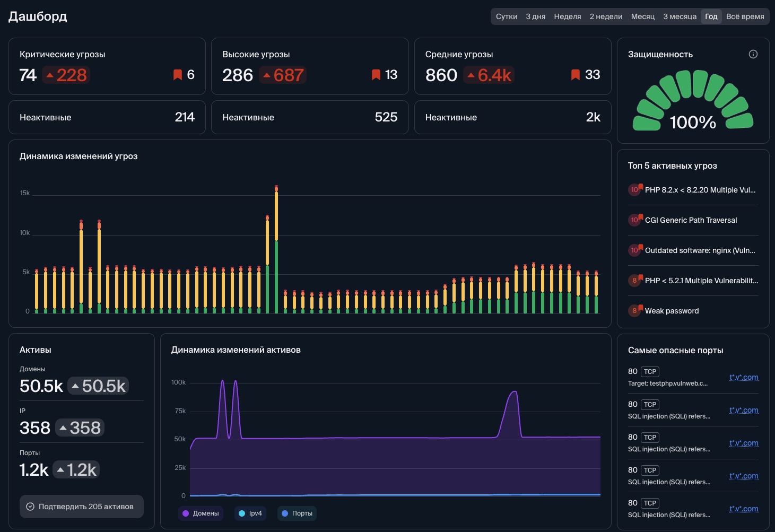Click the info icon in Защищенность panel
775x532 pixels.
753,54
